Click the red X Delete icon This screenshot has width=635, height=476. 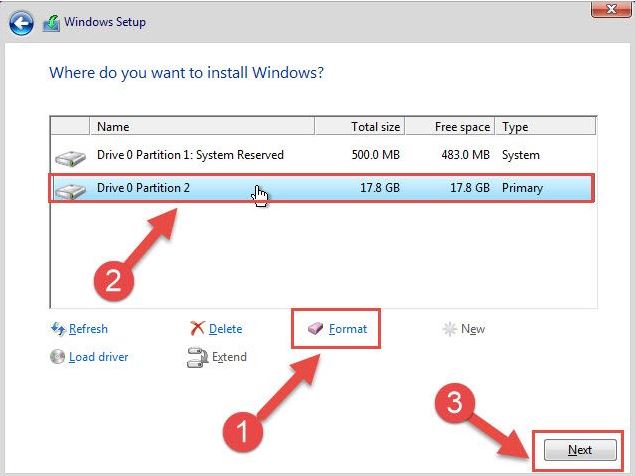pyautogui.click(x=197, y=329)
